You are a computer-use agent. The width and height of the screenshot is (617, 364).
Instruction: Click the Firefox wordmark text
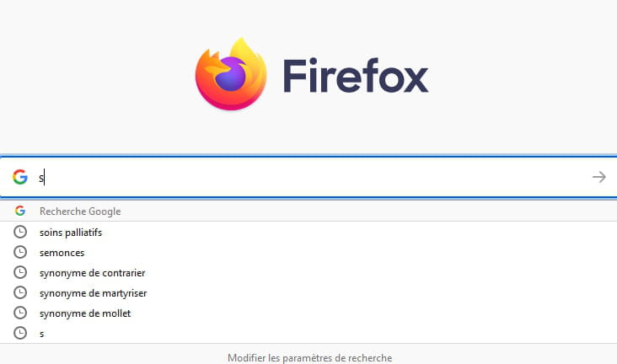(x=356, y=76)
